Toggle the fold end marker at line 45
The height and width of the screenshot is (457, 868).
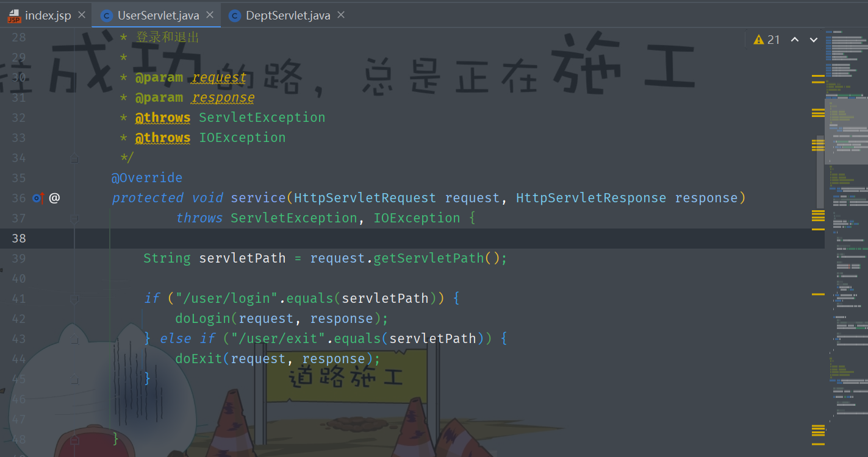(74, 379)
